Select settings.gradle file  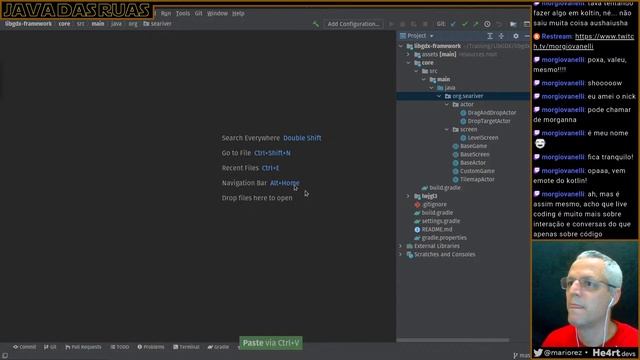point(437,221)
